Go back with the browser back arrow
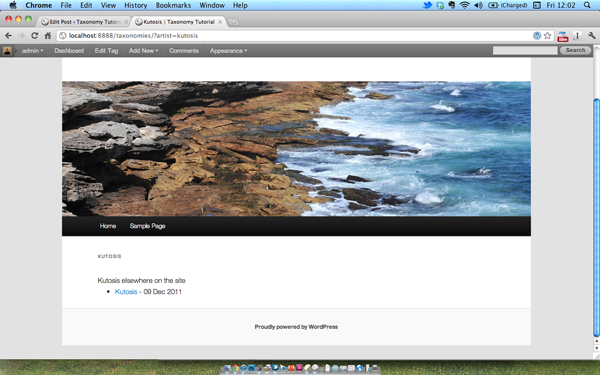Screen dimensions: 600x375 coord(8,36)
